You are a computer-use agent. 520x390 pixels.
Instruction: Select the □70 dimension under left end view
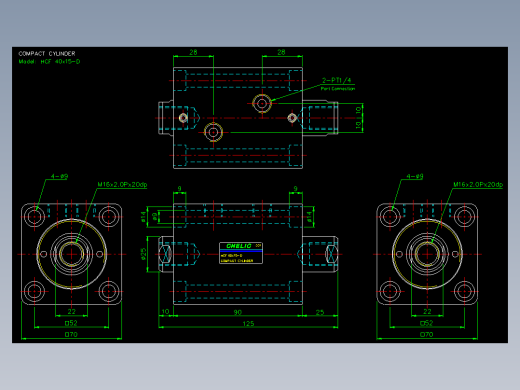(71, 334)
